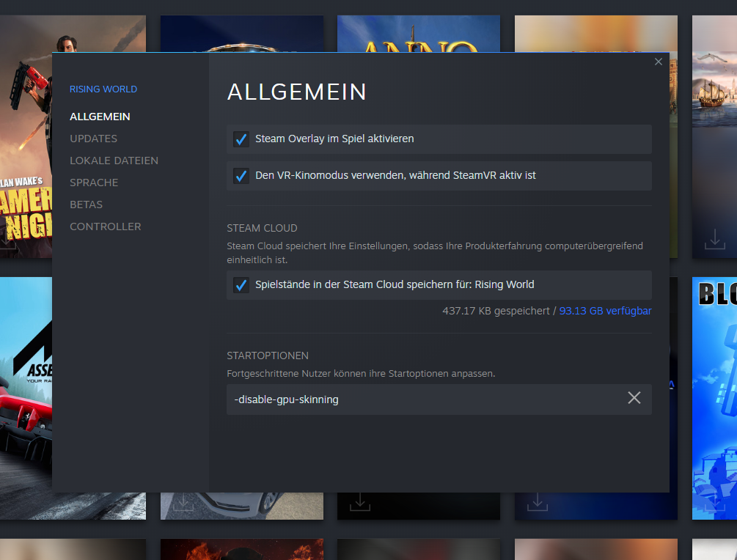Close the Rising World properties dialog
737x560 pixels.
(x=658, y=62)
